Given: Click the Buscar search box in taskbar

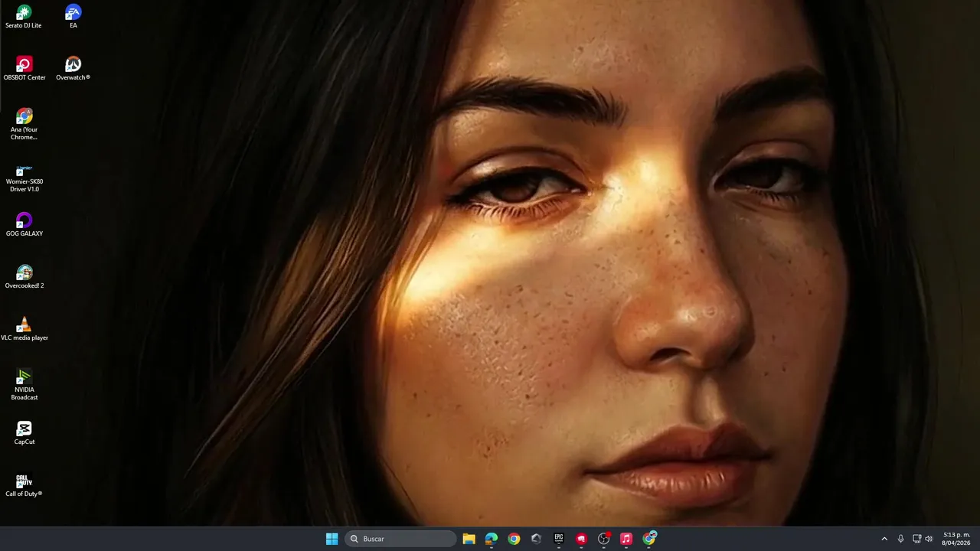Looking at the screenshot, I should click(400, 539).
